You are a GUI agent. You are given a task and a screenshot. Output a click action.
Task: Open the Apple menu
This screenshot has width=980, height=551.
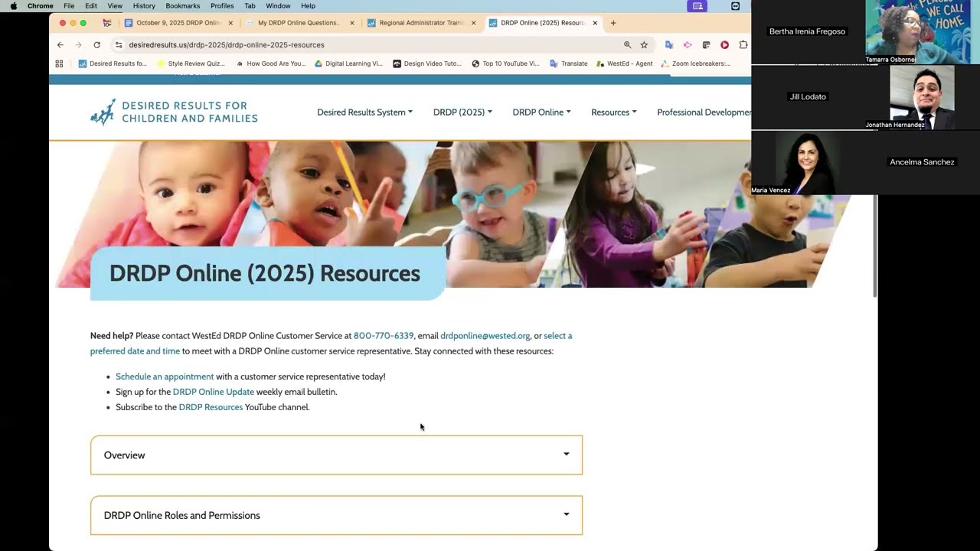[x=13, y=5]
